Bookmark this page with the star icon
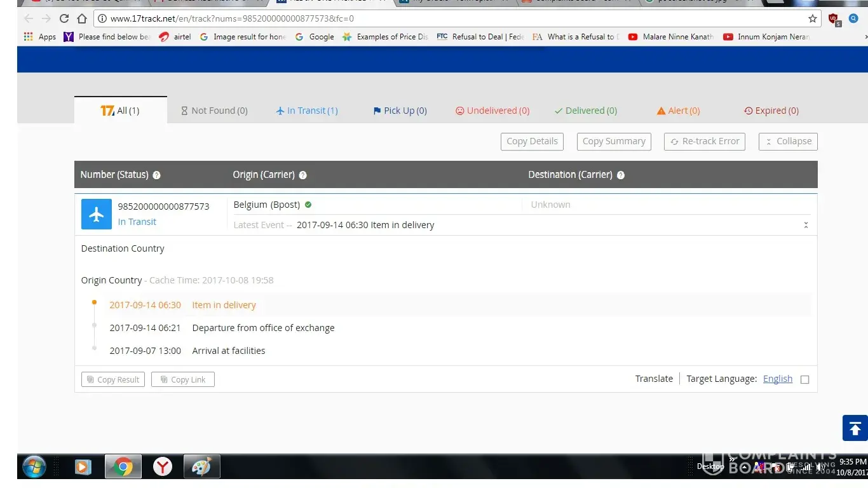 (x=813, y=18)
